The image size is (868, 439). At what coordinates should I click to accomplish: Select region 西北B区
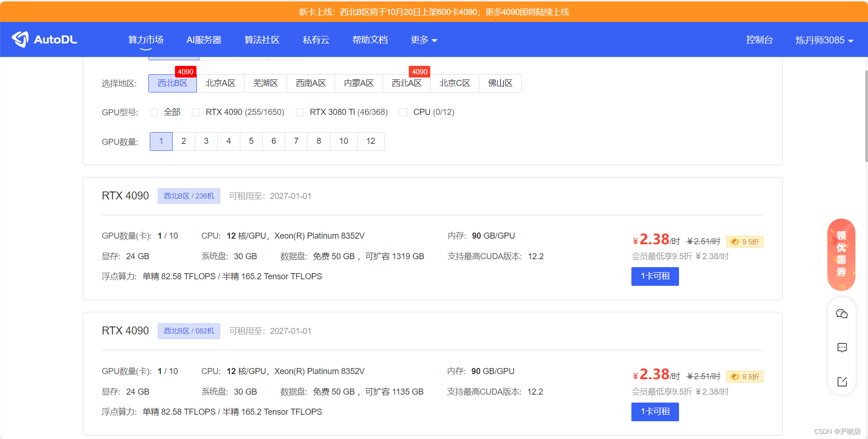[x=173, y=83]
